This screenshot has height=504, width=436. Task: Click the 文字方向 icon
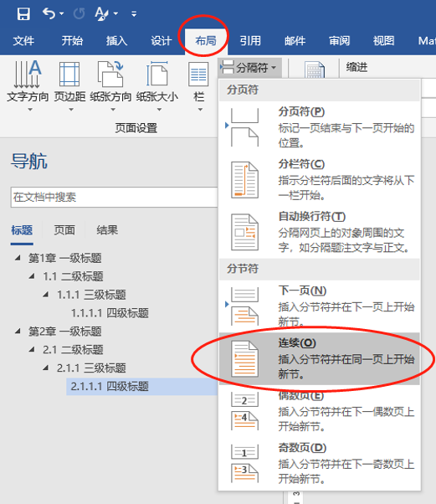click(x=28, y=75)
